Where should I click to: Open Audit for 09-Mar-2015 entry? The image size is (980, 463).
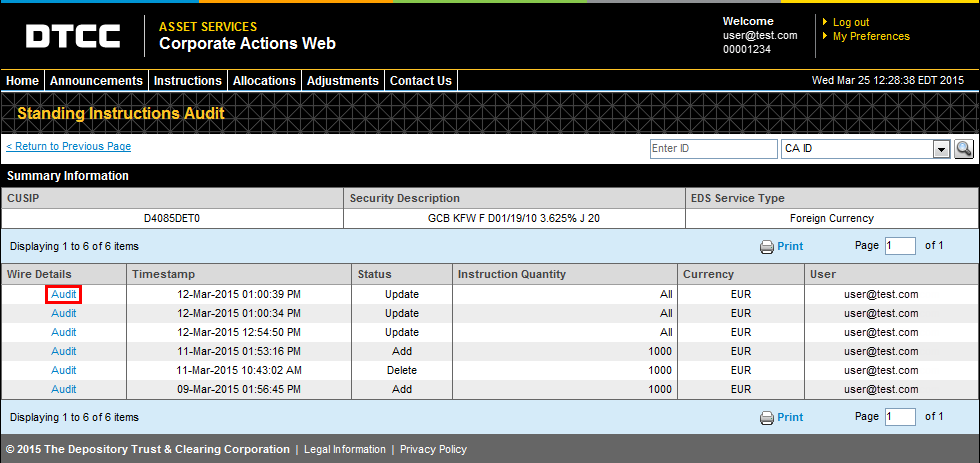point(64,389)
